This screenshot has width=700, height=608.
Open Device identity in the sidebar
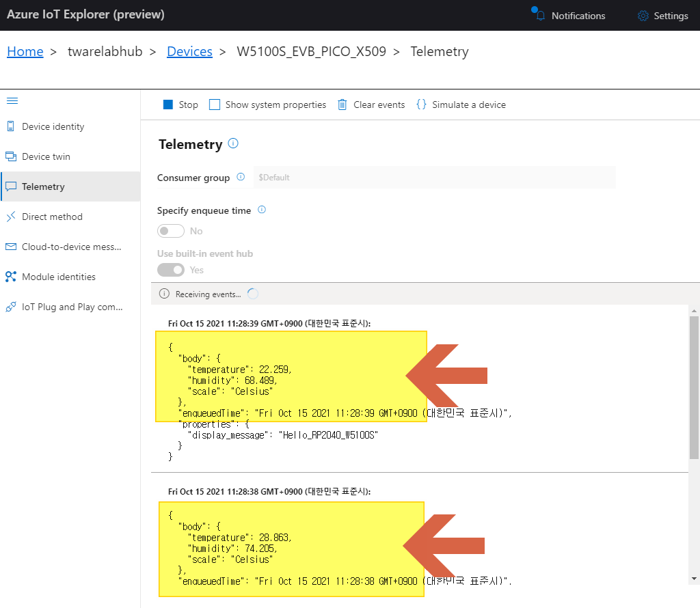70,126
